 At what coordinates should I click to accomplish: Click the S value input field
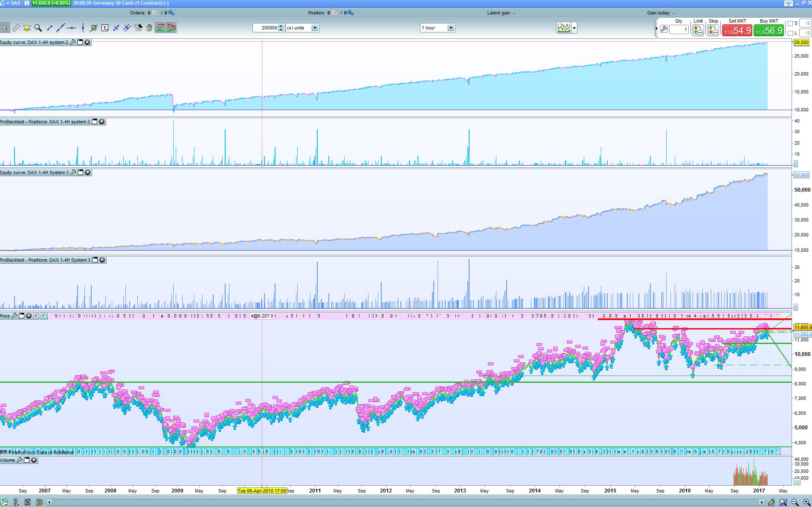click(x=806, y=23)
